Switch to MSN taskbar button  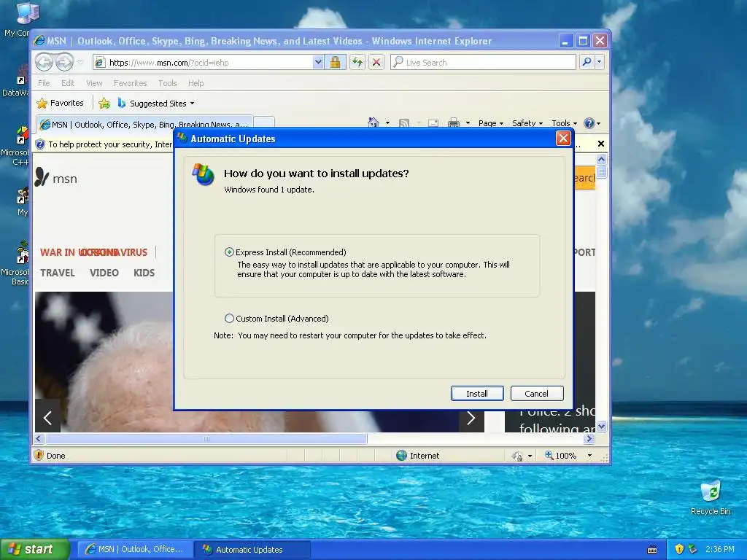point(135,549)
